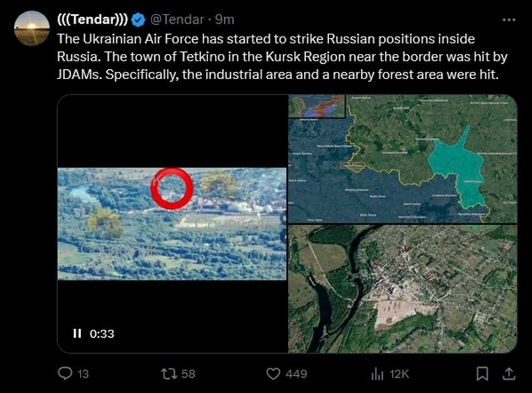Click the red circle in the video

pos(172,188)
